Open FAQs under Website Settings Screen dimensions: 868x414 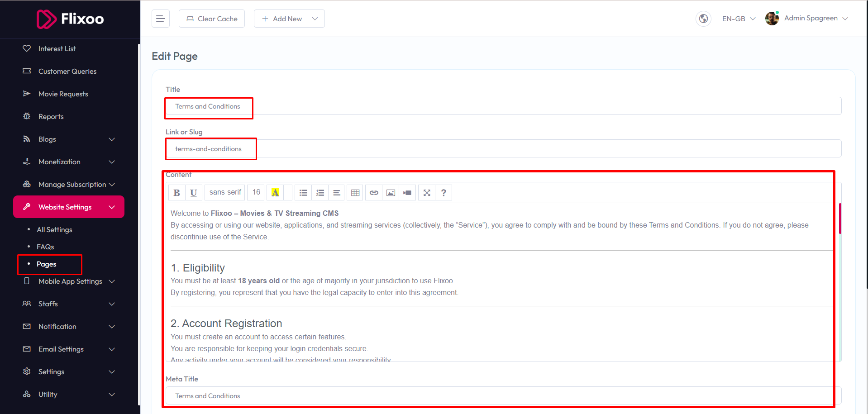click(x=45, y=247)
